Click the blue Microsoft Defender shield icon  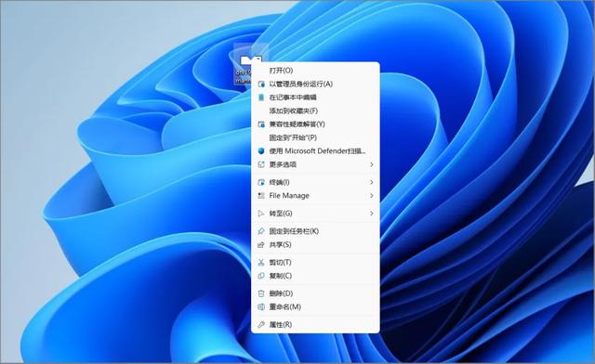pyautogui.click(x=261, y=151)
